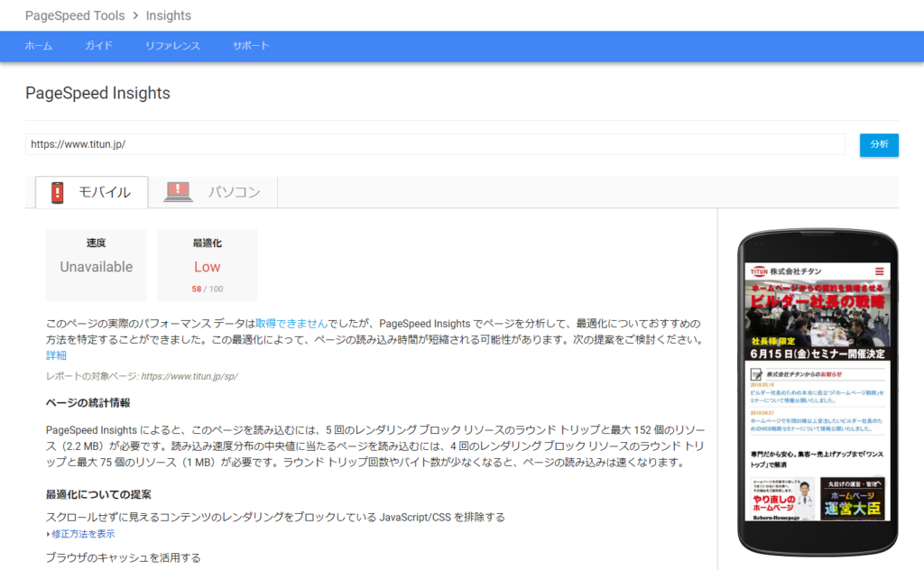Follow the 取得できません link

coord(291,323)
